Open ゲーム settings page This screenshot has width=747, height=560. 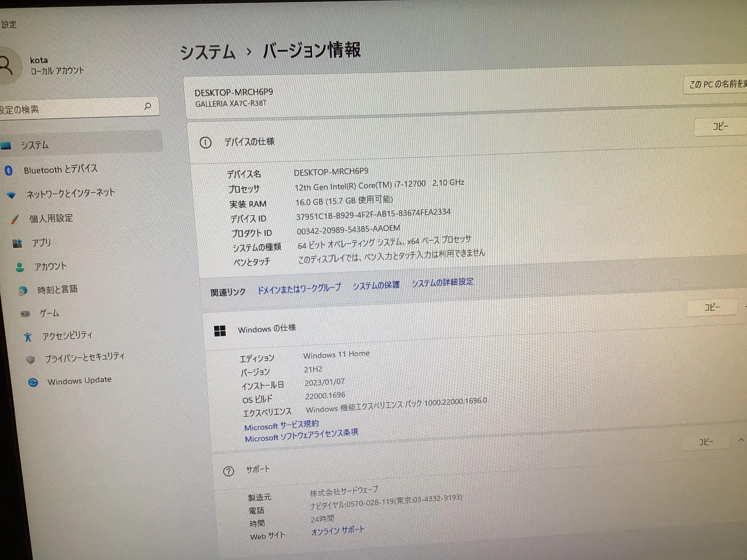pyautogui.click(x=49, y=313)
